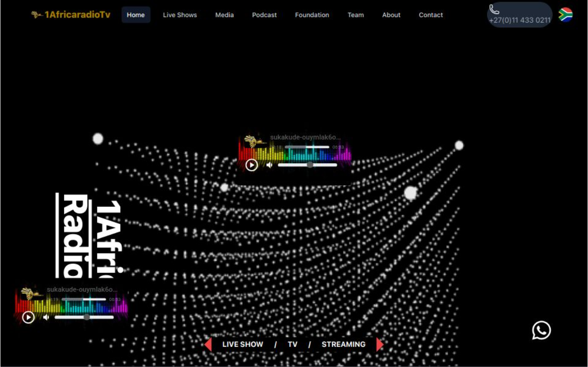Click the WhatsApp chat icon
Image resolution: width=588 pixels, height=367 pixels.
[x=541, y=331]
